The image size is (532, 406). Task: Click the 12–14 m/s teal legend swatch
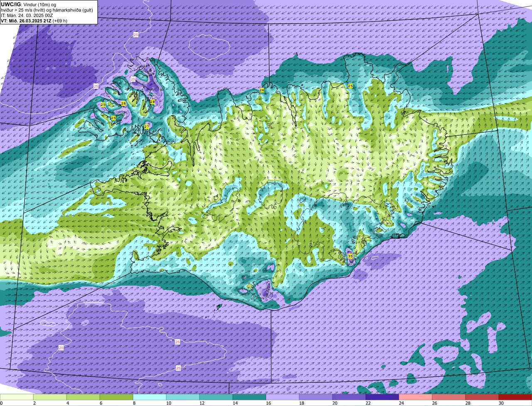[x=216, y=397]
